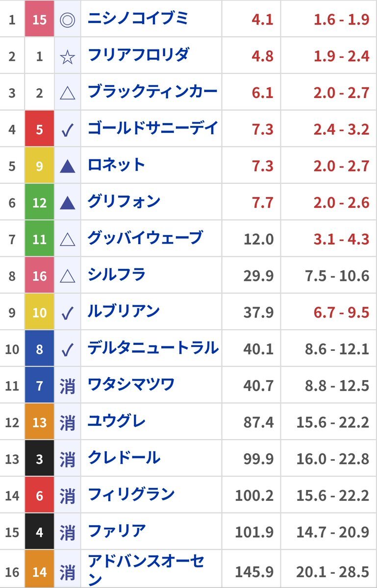This screenshot has width=377, height=588.
Task: Click the filled triangle mark for ロネット
Action: tap(67, 166)
